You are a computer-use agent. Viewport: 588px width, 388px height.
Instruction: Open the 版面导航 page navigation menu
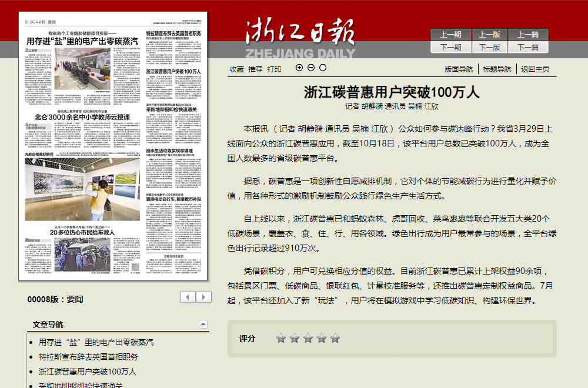[x=459, y=69]
